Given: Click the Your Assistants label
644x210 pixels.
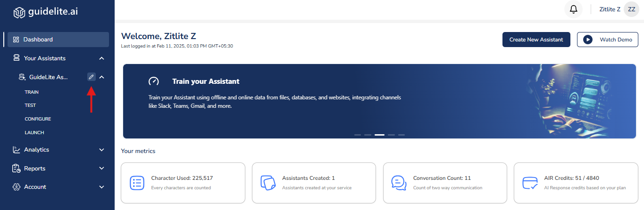Looking at the screenshot, I should [45, 58].
